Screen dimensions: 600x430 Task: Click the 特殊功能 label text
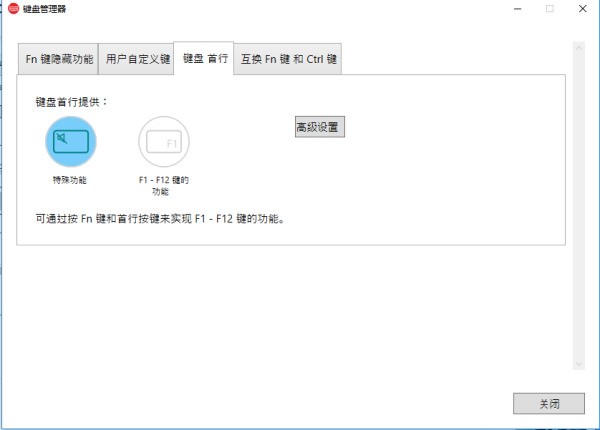(70, 180)
